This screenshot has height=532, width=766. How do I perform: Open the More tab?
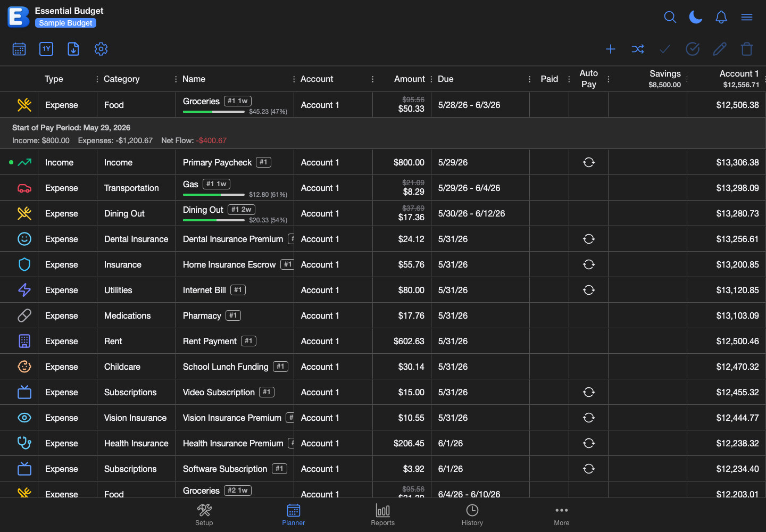[562, 514]
